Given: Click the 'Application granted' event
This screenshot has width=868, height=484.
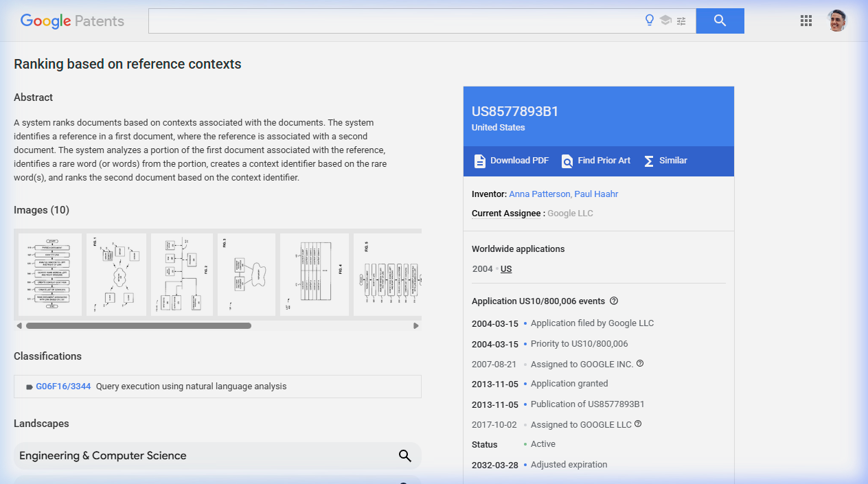Looking at the screenshot, I should 569,384.
